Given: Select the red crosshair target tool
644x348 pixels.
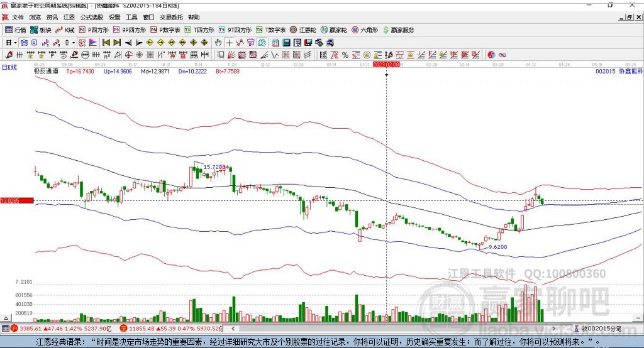Looking at the screenshot, I should [128, 55].
